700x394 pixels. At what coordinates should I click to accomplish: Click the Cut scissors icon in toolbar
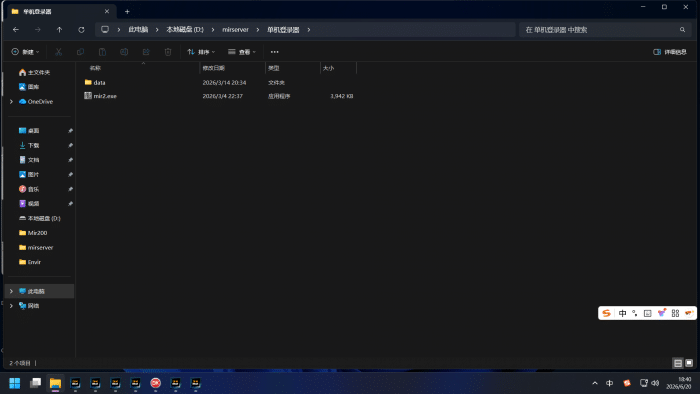click(x=58, y=52)
